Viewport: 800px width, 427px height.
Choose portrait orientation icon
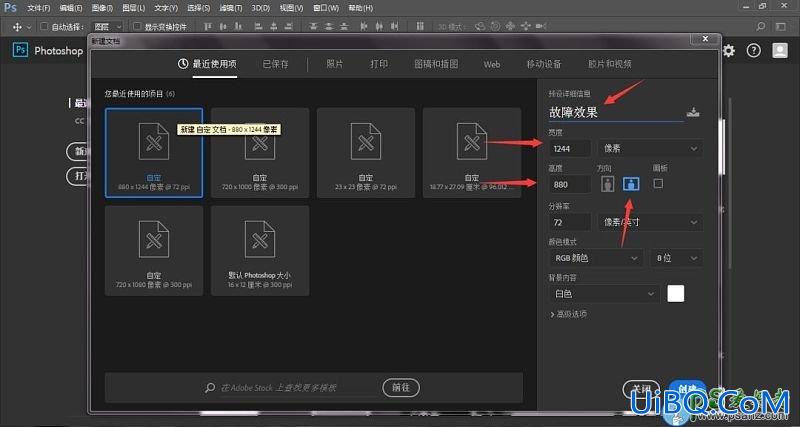point(607,184)
